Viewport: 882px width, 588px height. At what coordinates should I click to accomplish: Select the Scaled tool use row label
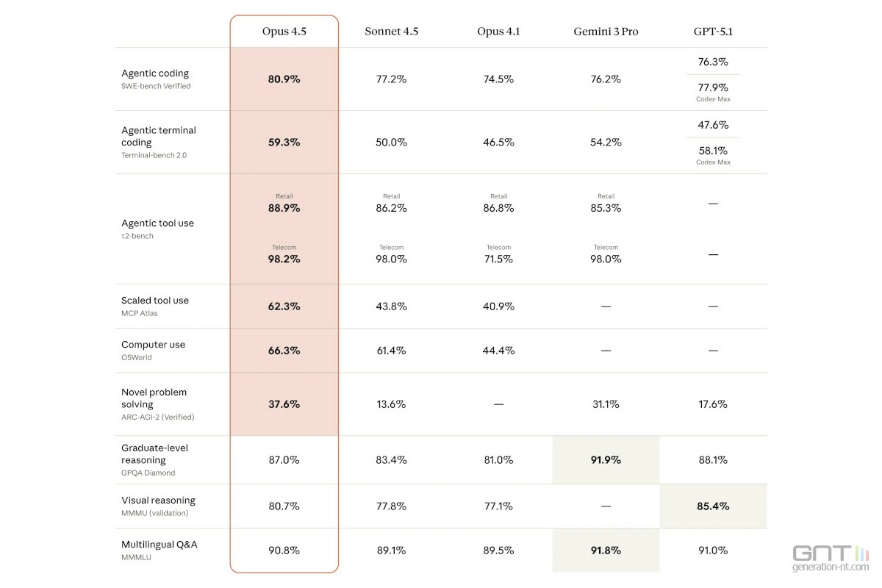point(155,301)
